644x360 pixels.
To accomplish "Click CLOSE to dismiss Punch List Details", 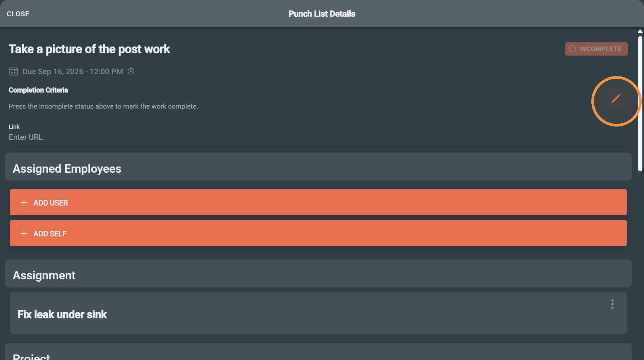I will click(18, 14).
